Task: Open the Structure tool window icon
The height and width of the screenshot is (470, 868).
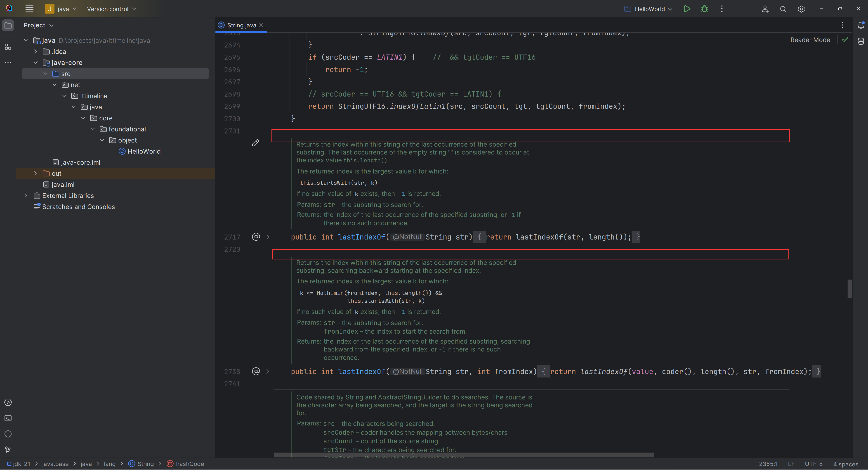Action: point(8,47)
